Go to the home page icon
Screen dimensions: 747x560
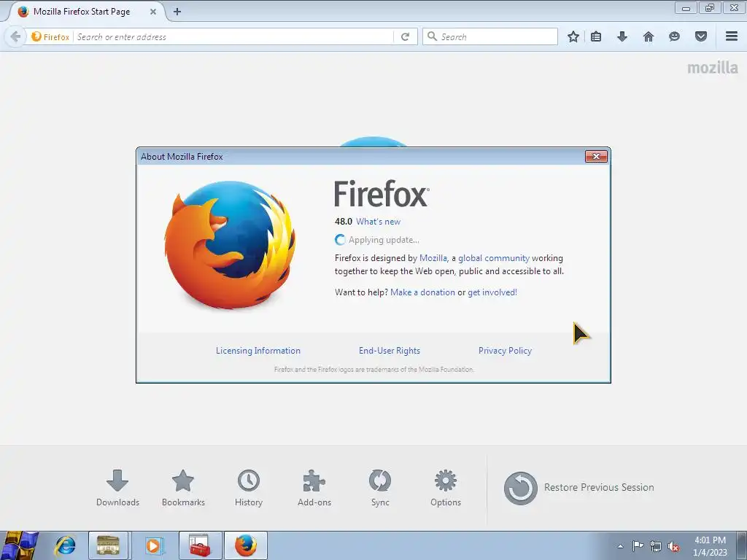click(x=649, y=36)
